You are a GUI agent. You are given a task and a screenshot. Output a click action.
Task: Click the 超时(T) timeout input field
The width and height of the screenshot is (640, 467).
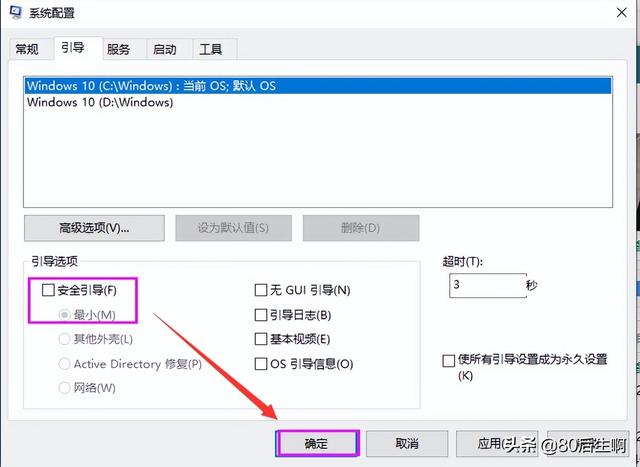tap(488, 285)
